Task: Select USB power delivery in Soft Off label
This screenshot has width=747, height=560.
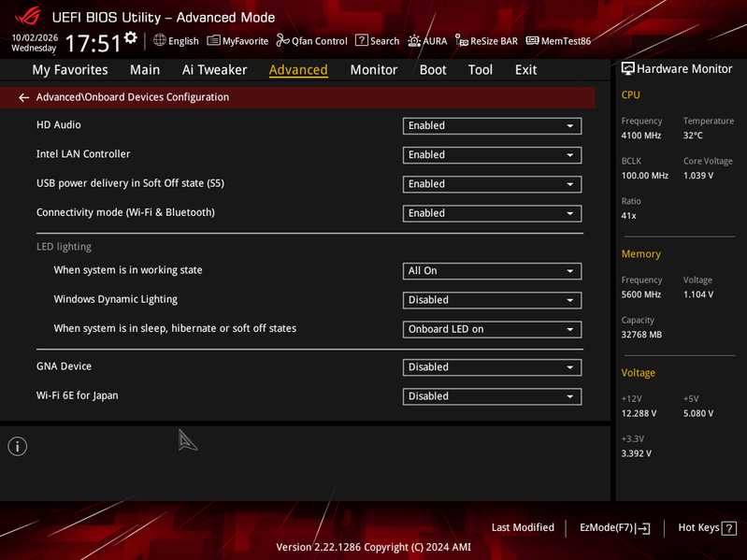Action: pos(130,183)
